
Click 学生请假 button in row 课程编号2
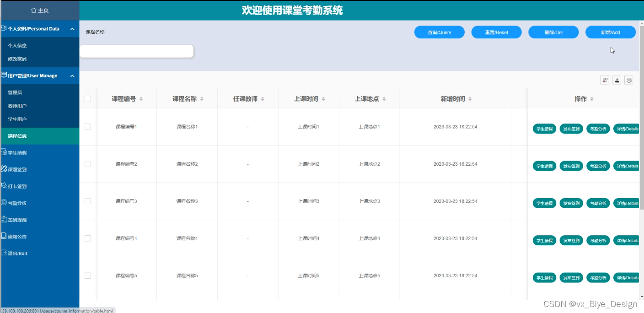(x=544, y=166)
